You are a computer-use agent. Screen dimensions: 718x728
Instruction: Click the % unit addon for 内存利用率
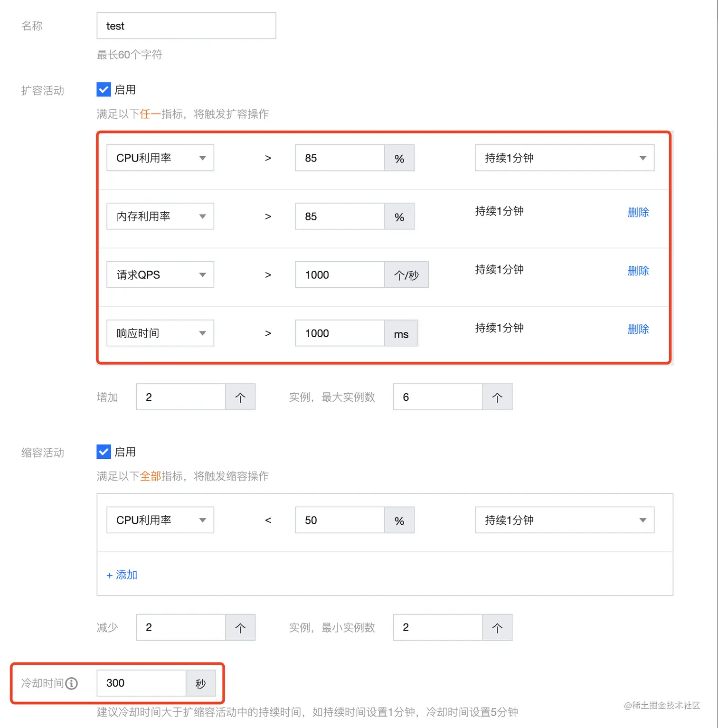click(x=399, y=216)
